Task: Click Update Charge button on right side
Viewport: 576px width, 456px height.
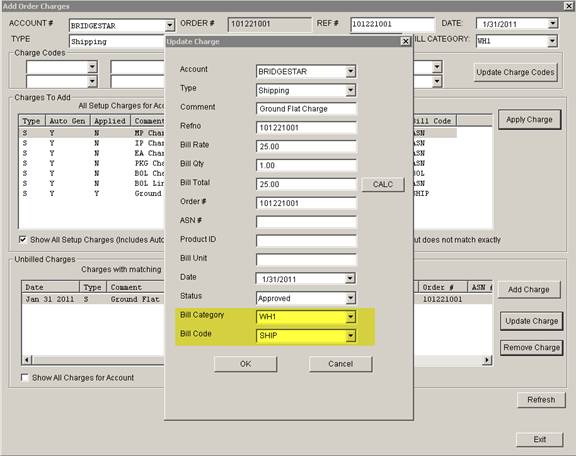Action: tap(532, 321)
